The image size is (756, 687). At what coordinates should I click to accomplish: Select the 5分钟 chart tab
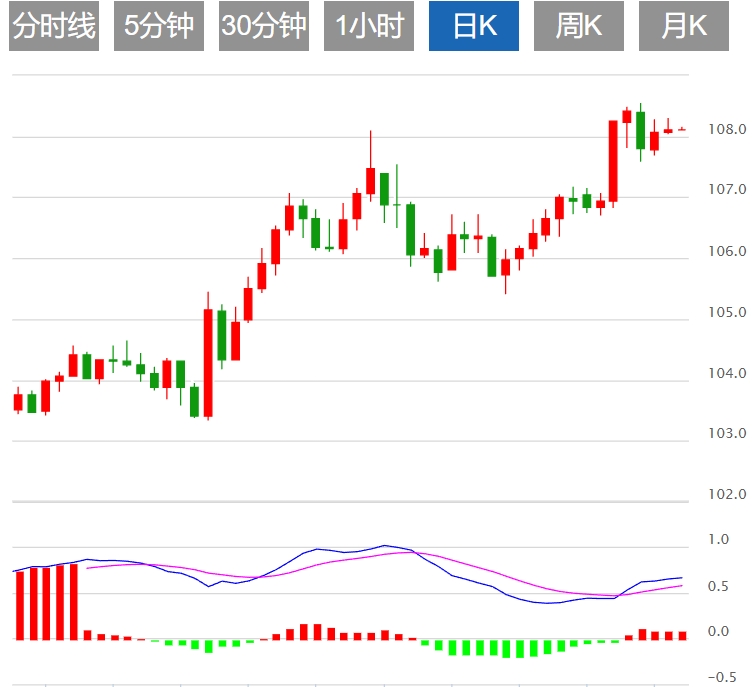159,26
